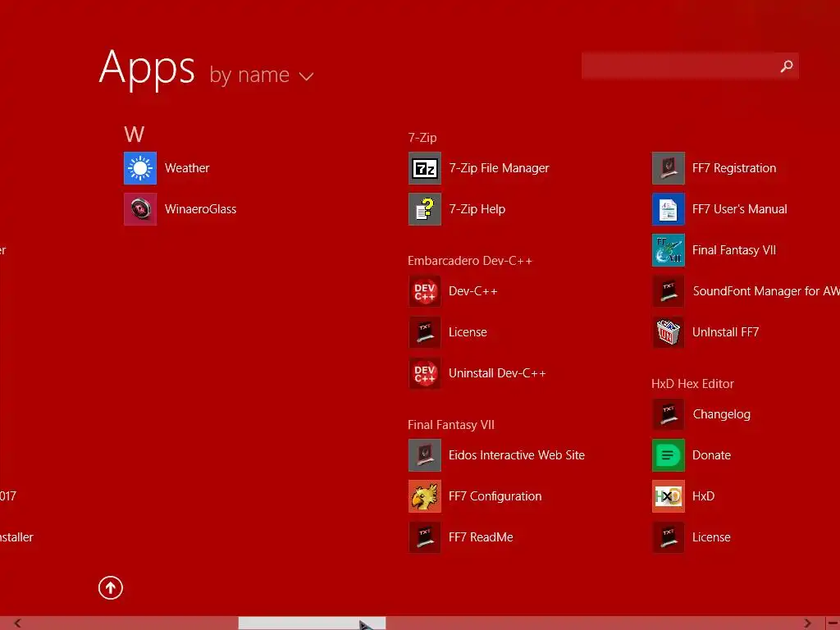
Task: Open the Weather app tile icon
Action: point(140,168)
